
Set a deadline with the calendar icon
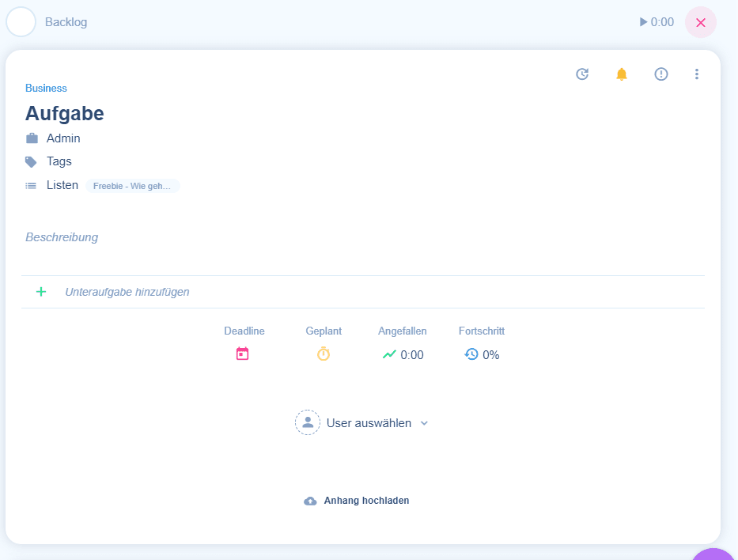pyautogui.click(x=242, y=354)
